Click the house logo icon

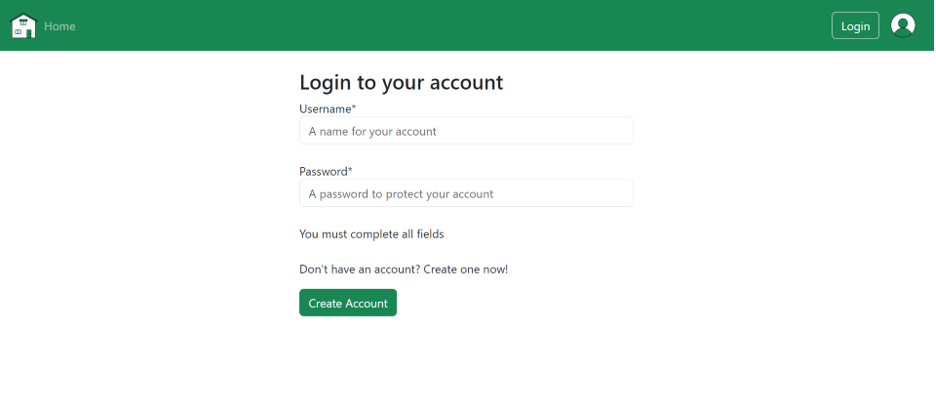coord(23,26)
